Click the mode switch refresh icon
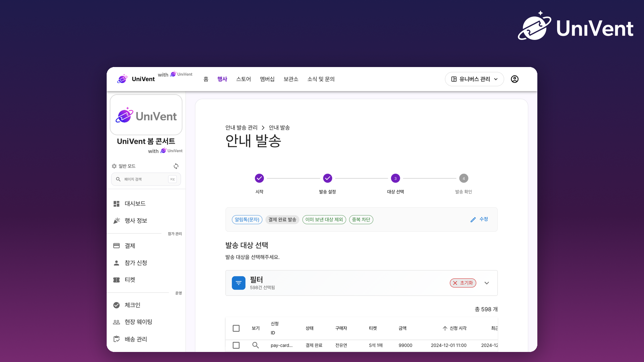This screenshot has height=362, width=644. pyautogui.click(x=176, y=166)
